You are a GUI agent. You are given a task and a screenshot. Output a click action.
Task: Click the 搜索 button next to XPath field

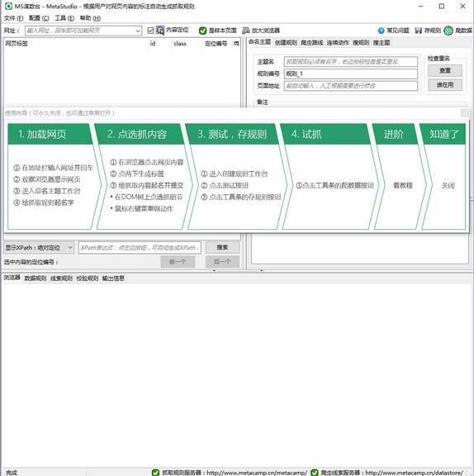point(222,247)
